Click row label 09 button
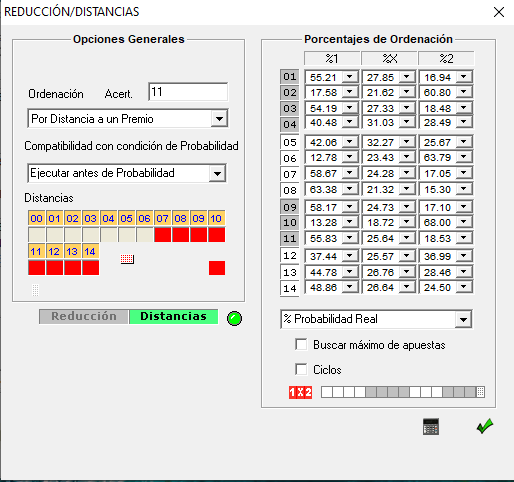Screen dimensions: 514x482 click(x=290, y=207)
